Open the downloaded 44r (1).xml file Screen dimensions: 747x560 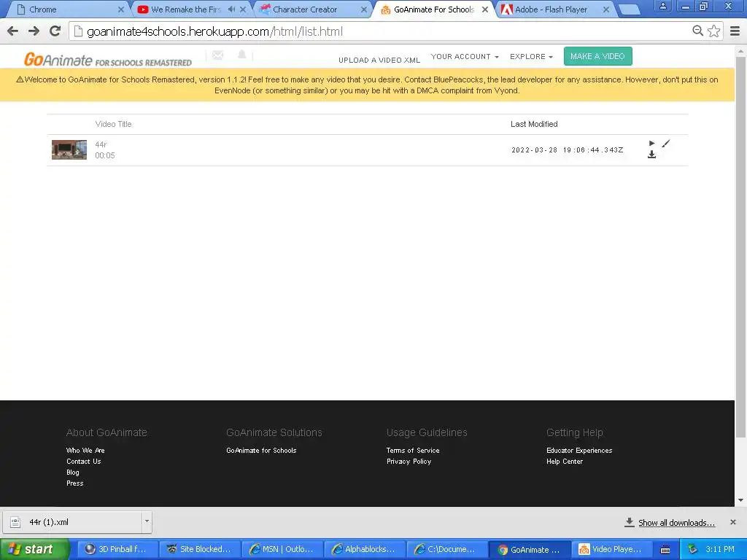[71, 522]
